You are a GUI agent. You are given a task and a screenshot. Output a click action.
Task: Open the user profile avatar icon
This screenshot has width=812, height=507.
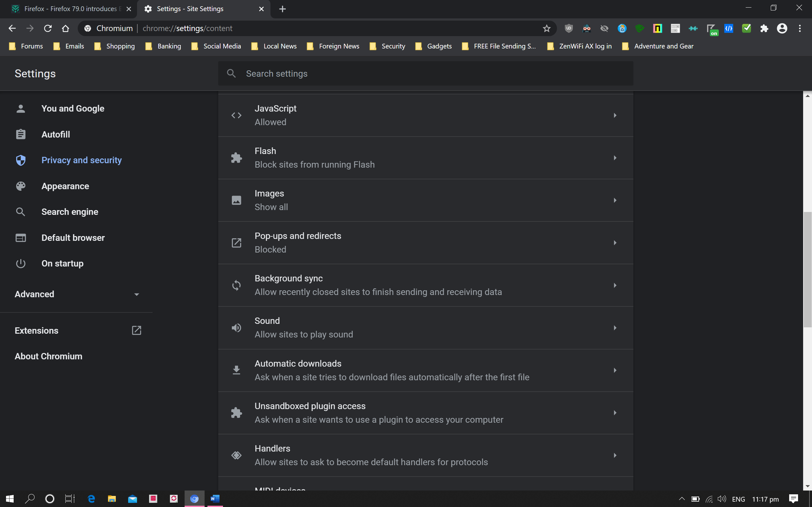click(782, 29)
